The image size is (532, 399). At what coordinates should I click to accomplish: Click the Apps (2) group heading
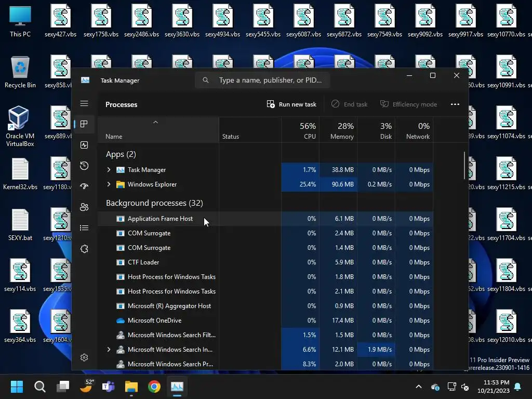click(121, 154)
